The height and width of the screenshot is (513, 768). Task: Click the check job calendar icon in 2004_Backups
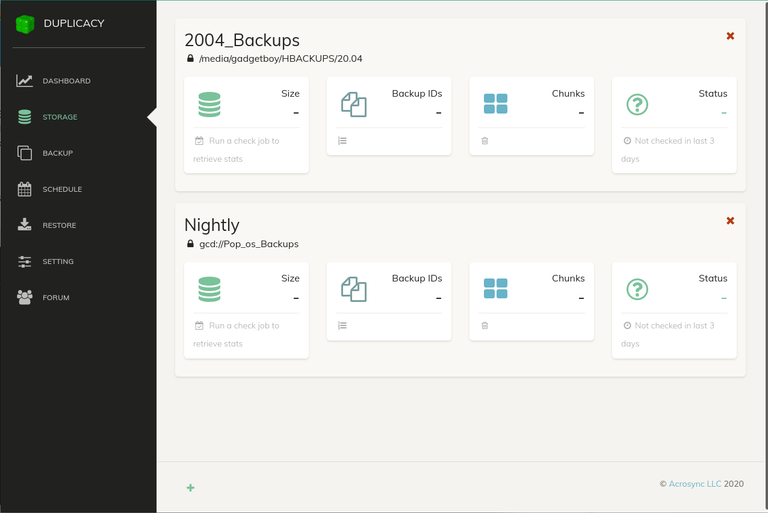click(x=199, y=141)
